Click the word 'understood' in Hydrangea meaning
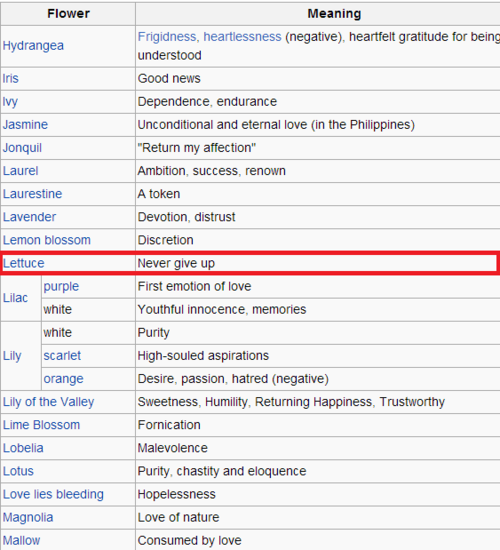Screen dimensions: 500x550 tap(169, 55)
